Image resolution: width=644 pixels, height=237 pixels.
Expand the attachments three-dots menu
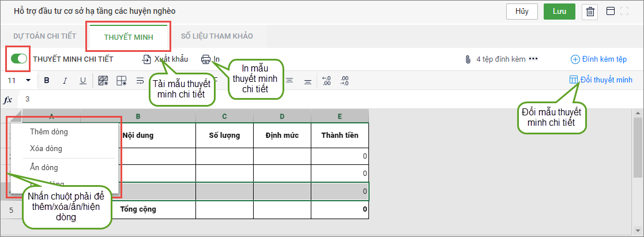[x=533, y=59]
